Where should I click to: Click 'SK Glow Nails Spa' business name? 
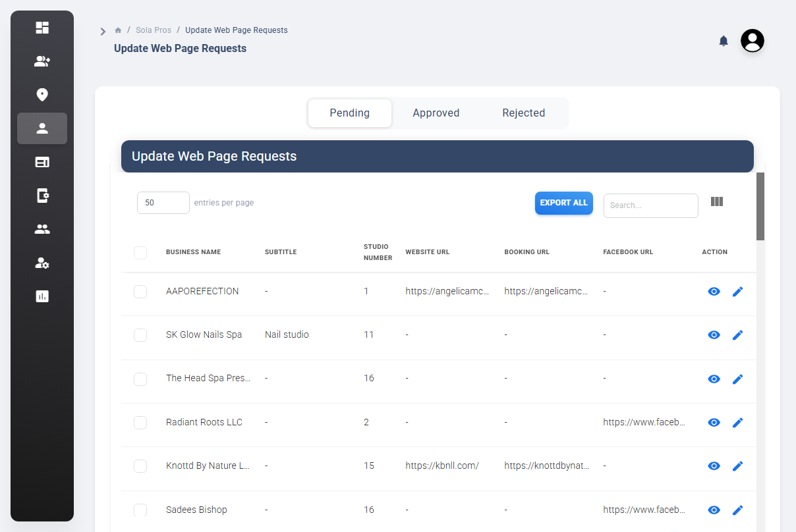tap(204, 334)
